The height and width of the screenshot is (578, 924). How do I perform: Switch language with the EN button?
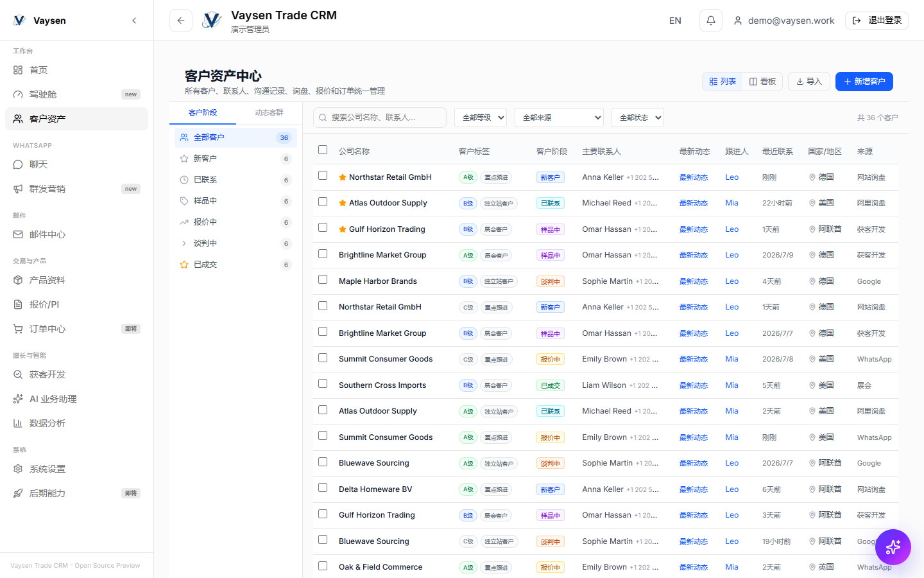675,21
